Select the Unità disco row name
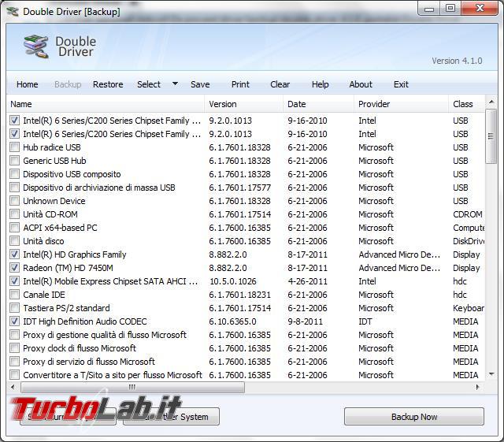The height and width of the screenshot is (442, 504). (x=43, y=241)
